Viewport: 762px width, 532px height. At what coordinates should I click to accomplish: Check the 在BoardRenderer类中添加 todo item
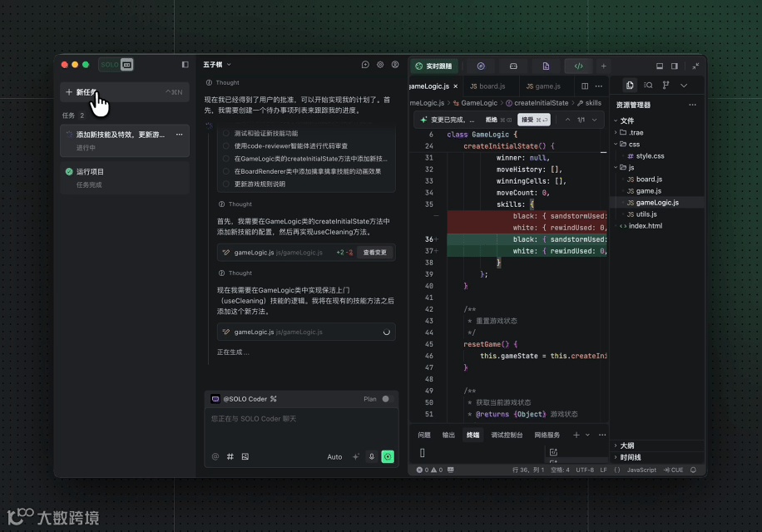pyautogui.click(x=226, y=171)
